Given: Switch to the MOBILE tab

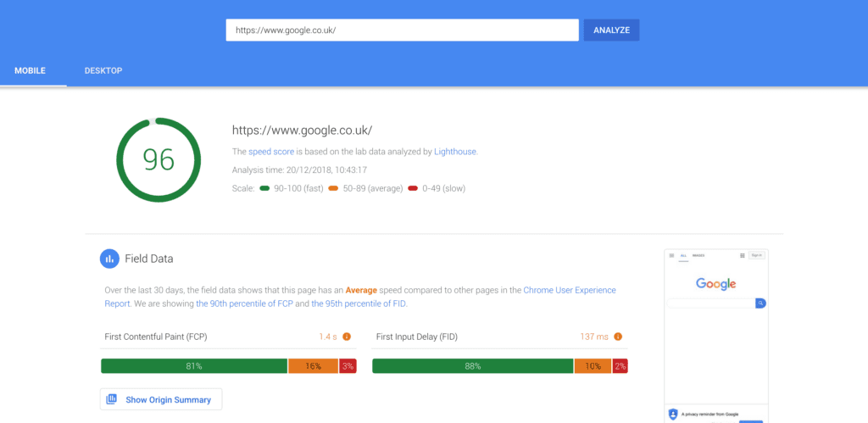Looking at the screenshot, I should click(30, 70).
